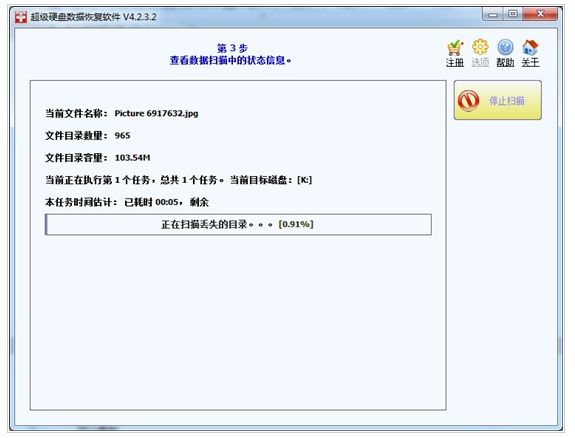575x438 pixels.
Task: Click the 103.54M directory capacity value
Action: (132, 158)
